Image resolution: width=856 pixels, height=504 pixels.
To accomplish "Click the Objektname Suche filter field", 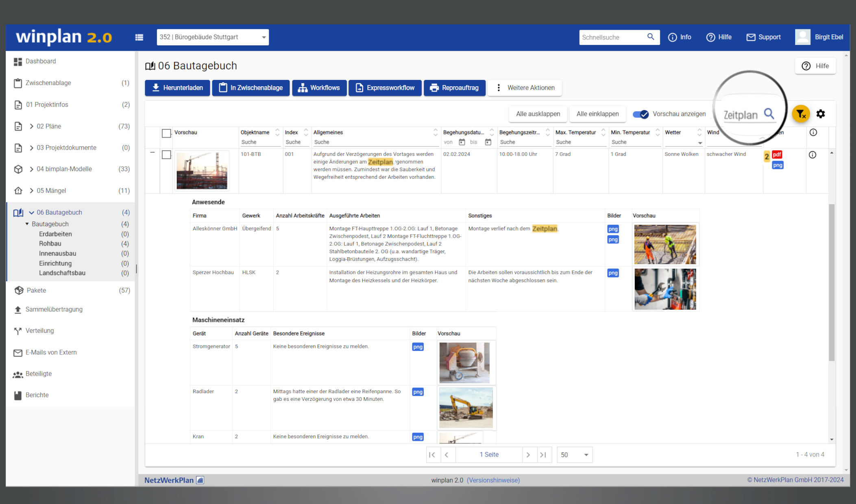I will pyautogui.click(x=260, y=142).
